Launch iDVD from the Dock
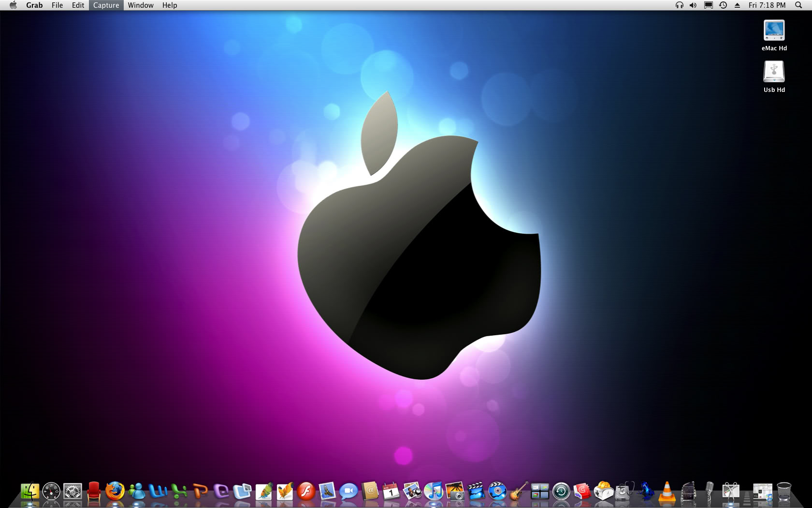The image size is (812, 508). coord(497,492)
